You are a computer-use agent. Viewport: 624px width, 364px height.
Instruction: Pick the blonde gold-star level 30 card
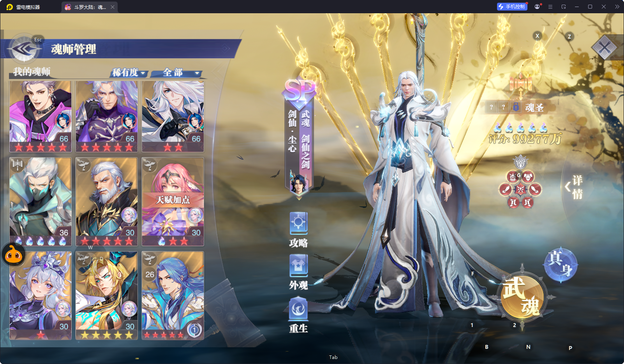pos(107,295)
